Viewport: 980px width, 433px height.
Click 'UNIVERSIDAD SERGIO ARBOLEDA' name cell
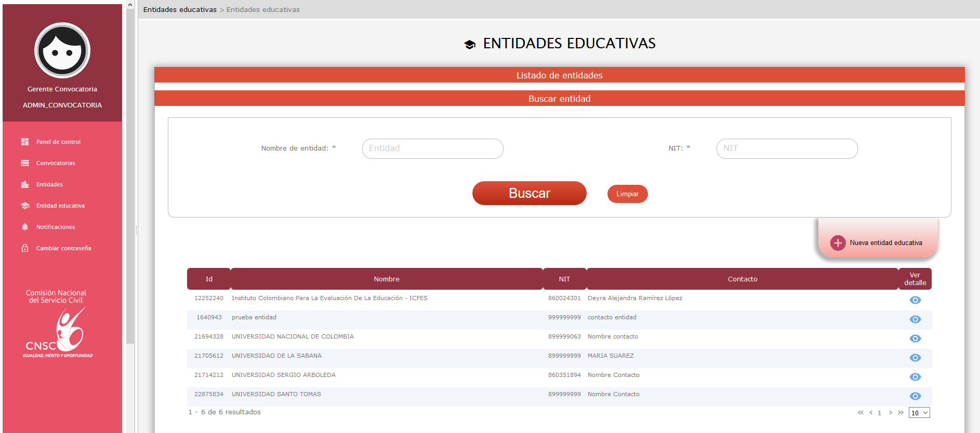(x=284, y=375)
